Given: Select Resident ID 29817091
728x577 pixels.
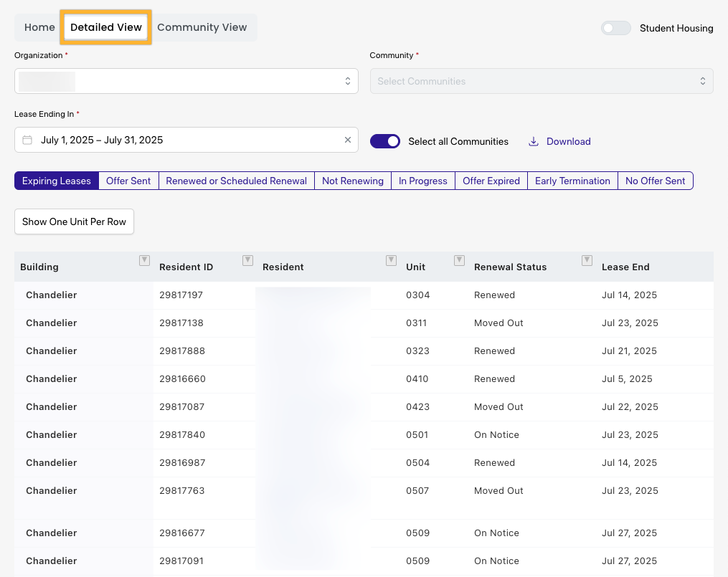Looking at the screenshot, I should (x=181, y=561).
